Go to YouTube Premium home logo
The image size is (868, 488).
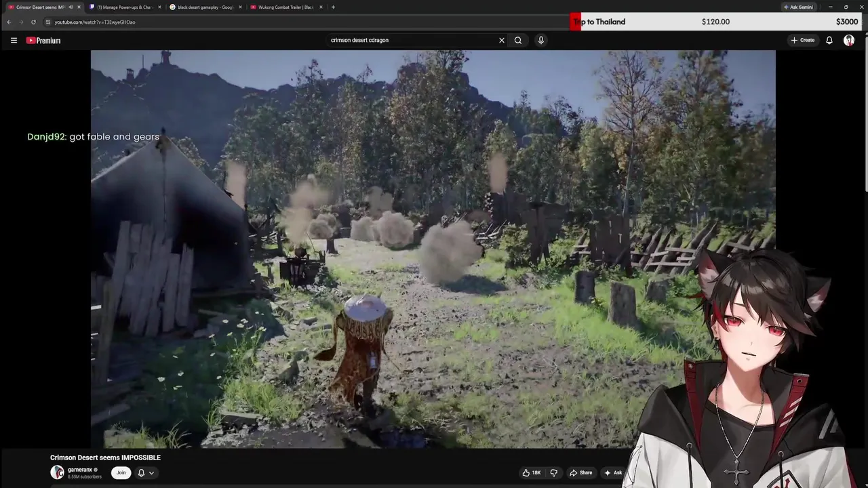tap(43, 41)
